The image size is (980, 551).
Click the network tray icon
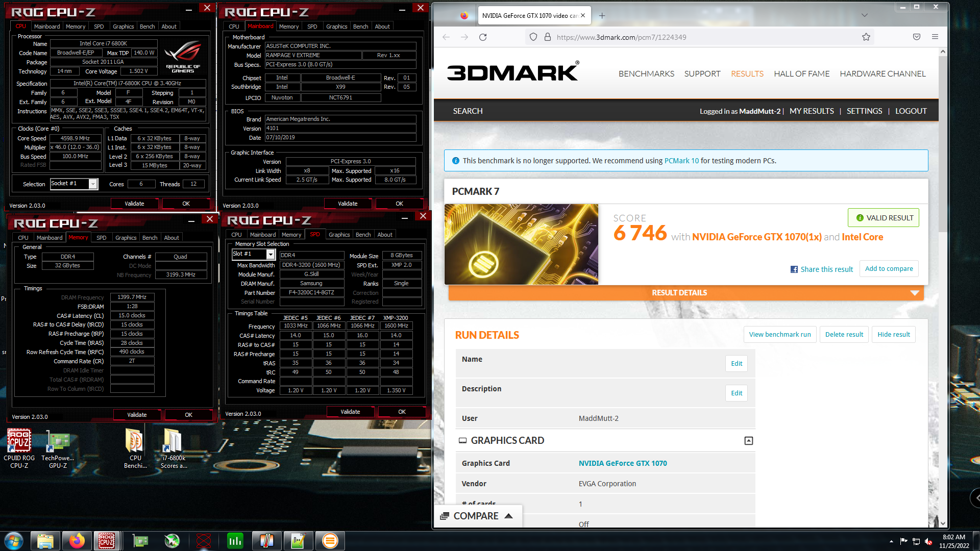[x=916, y=541]
